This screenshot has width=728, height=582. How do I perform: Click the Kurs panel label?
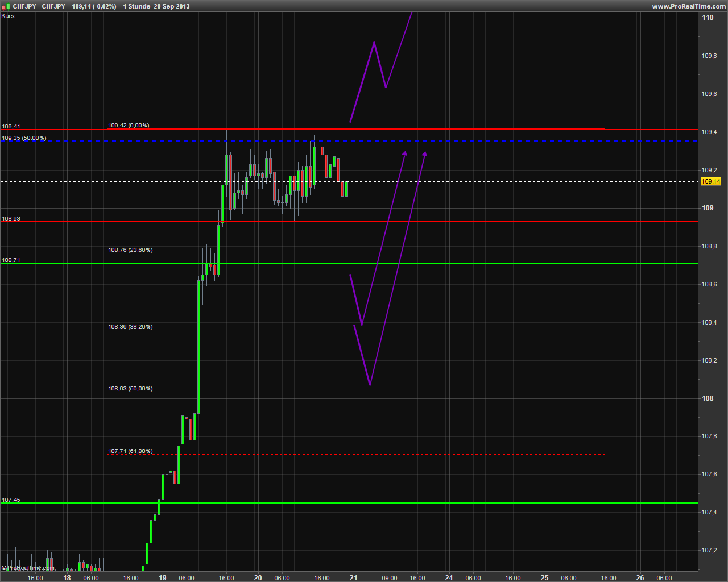click(x=8, y=16)
